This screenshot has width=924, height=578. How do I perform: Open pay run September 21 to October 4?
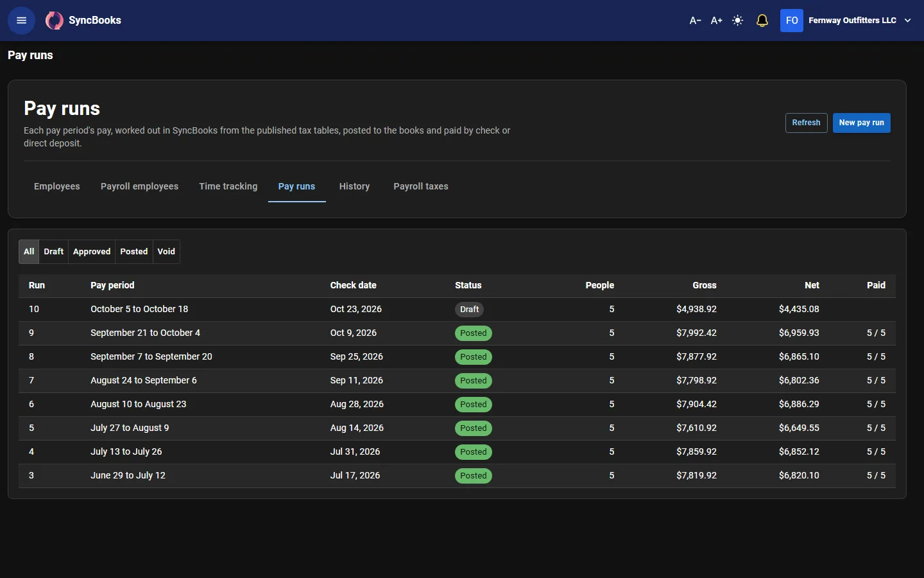click(x=457, y=333)
